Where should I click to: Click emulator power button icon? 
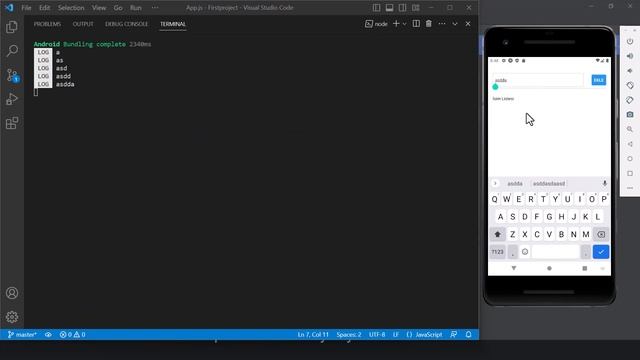(630, 41)
